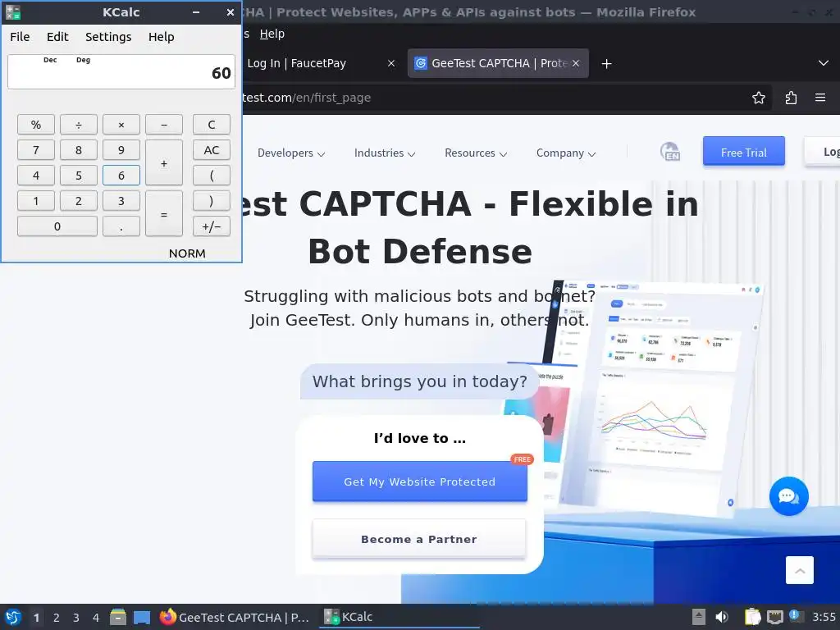
Task: Click the plus button in KCalc
Action: (x=164, y=163)
